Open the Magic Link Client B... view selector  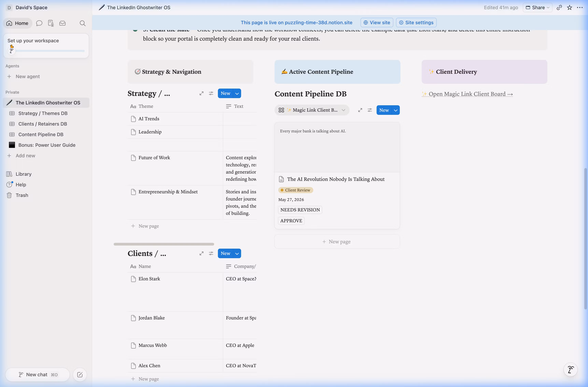pyautogui.click(x=312, y=110)
